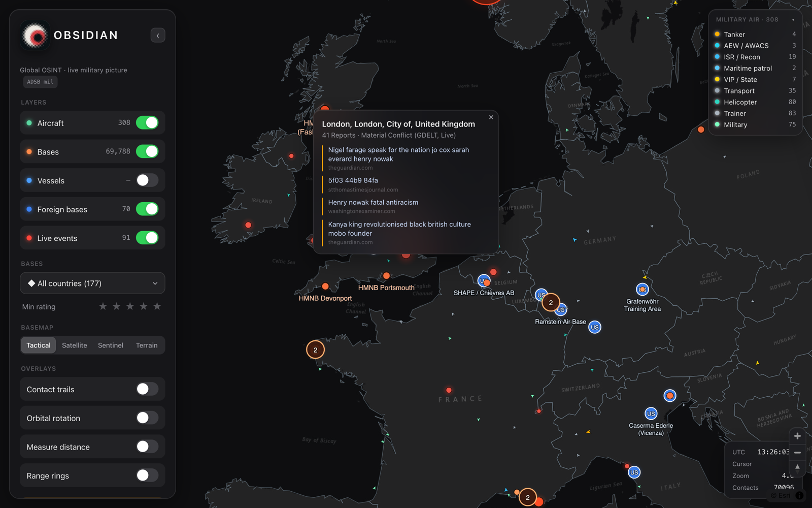Image resolution: width=812 pixels, height=508 pixels.
Task: Click the UTC time readout
Action: pos(772,452)
